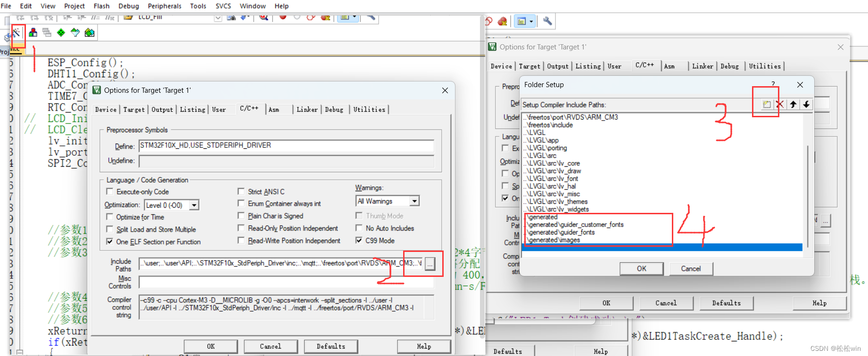This screenshot has height=356, width=868.
Task: Open Manage Project Items three-boxes icon
Action: tap(33, 32)
